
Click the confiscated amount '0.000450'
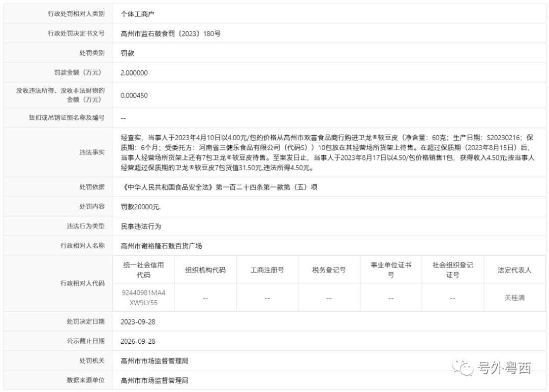pyautogui.click(x=134, y=95)
